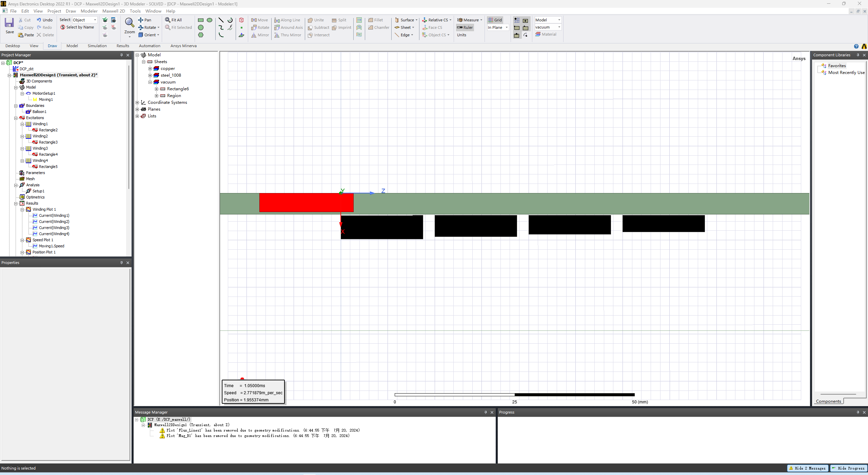Select Rectangle6 under vacuum
868x475 pixels.
tap(178, 89)
